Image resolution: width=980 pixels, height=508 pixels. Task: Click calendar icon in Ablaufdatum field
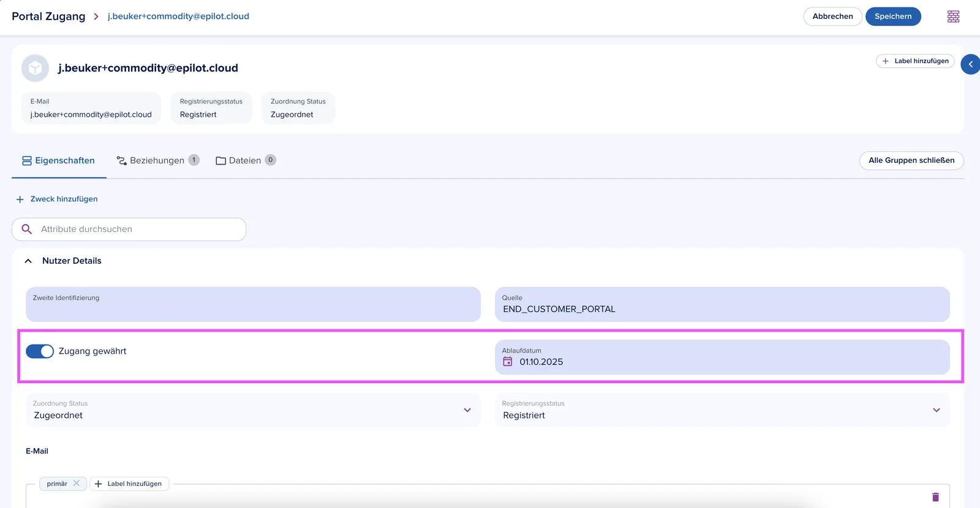click(508, 362)
